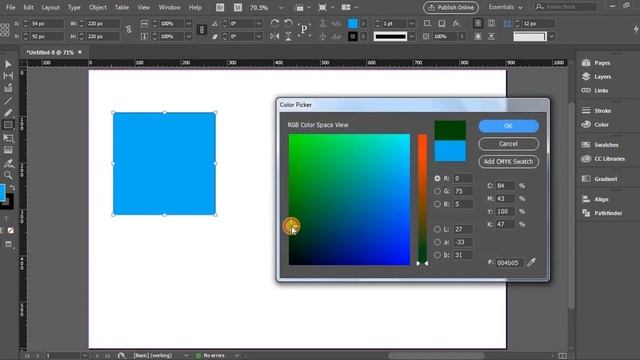This screenshot has width=640, height=360.
Task: Open the Swatches panel
Action: click(x=606, y=145)
